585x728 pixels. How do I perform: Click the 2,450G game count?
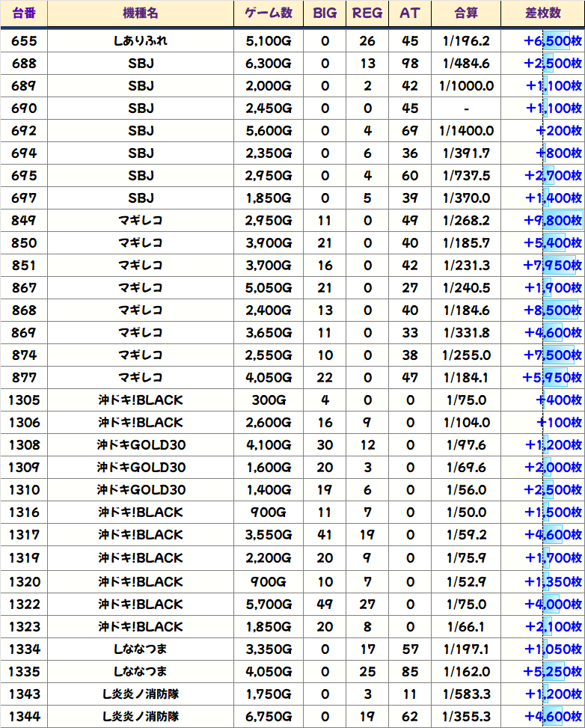[x=269, y=108]
